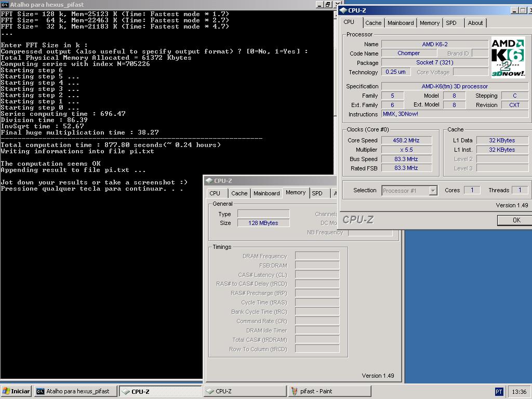Click the Name field showing AMD K6-2
The height and width of the screenshot is (399, 532).
point(435,44)
